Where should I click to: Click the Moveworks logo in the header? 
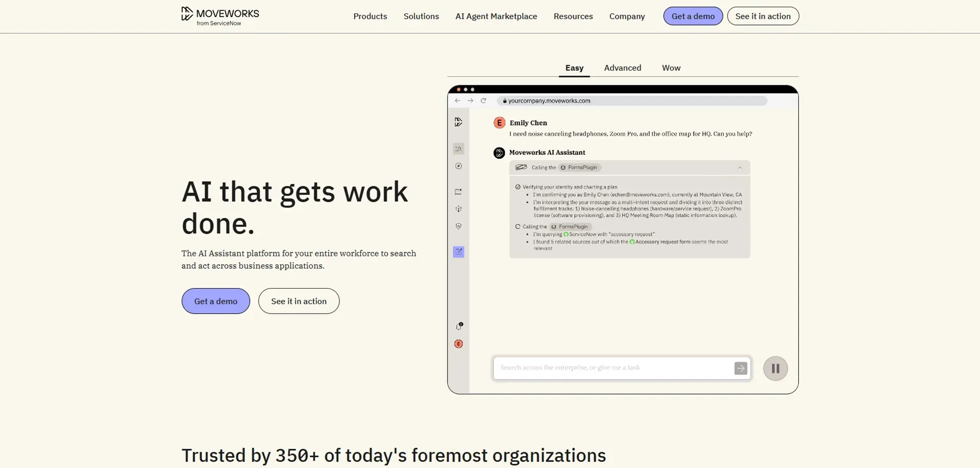pos(220,16)
